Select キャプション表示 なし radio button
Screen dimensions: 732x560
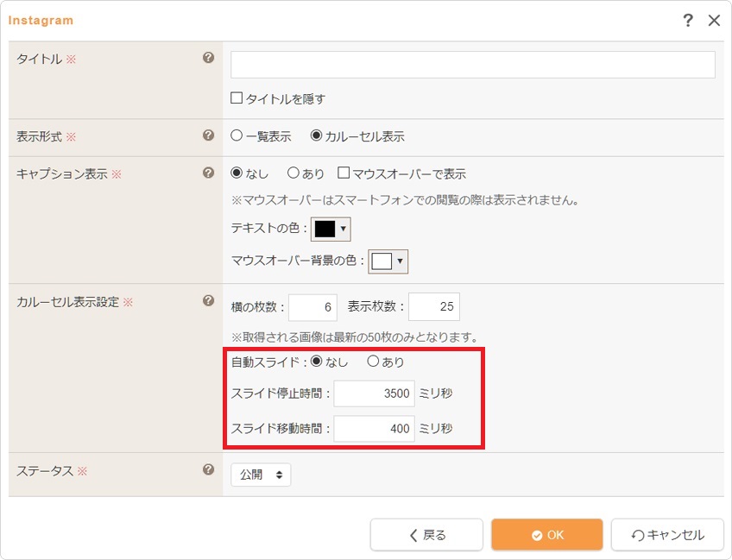click(237, 173)
